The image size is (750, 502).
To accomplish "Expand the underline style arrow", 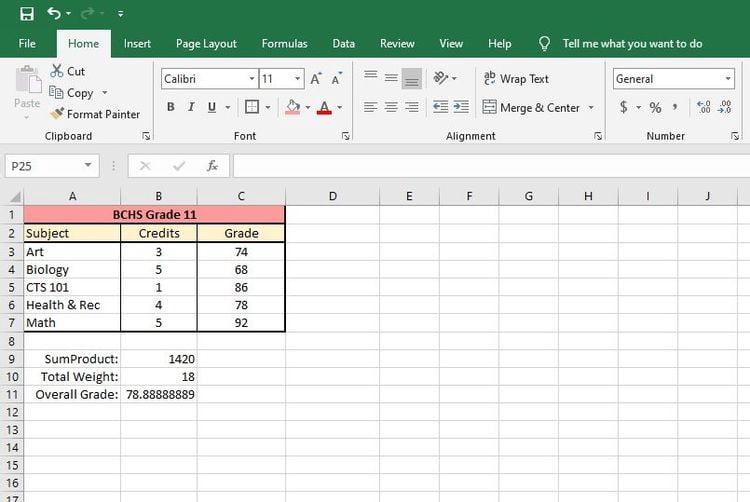I will [x=228, y=107].
